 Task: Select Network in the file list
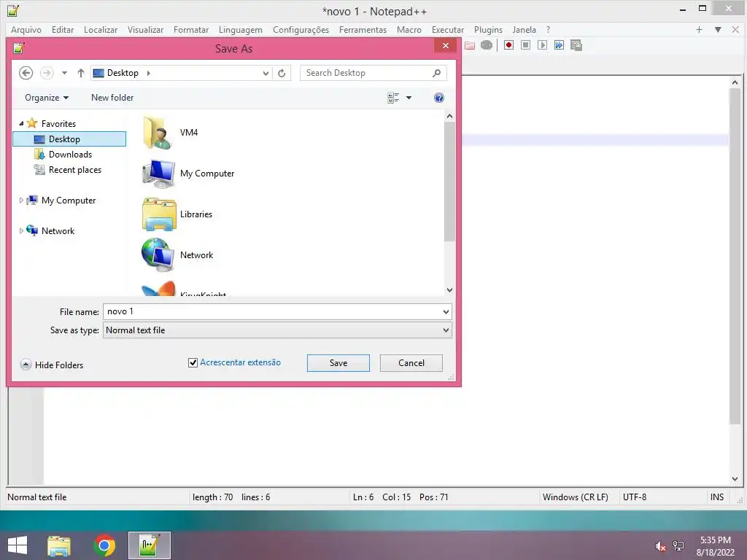point(177,255)
